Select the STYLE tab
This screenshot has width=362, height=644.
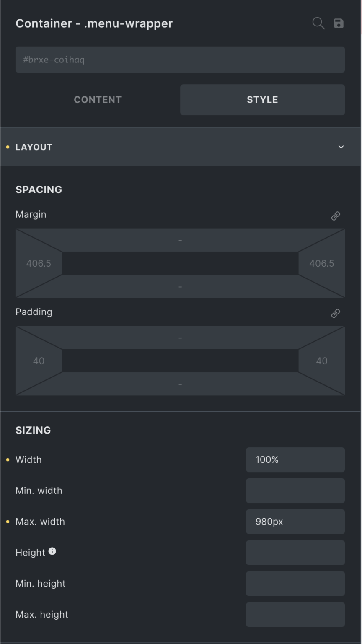[x=262, y=100]
